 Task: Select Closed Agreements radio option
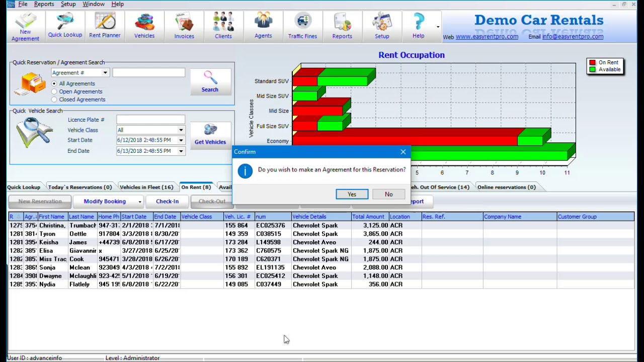54,100
